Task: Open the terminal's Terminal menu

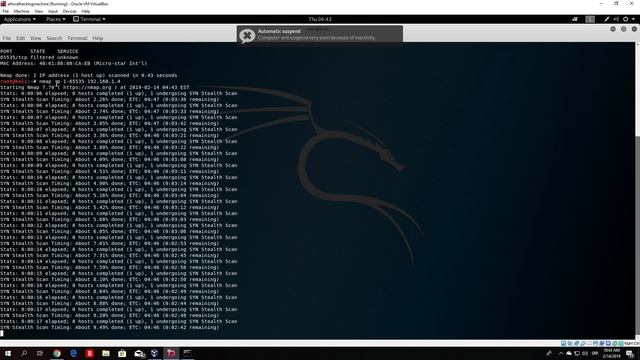Action: (77, 38)
